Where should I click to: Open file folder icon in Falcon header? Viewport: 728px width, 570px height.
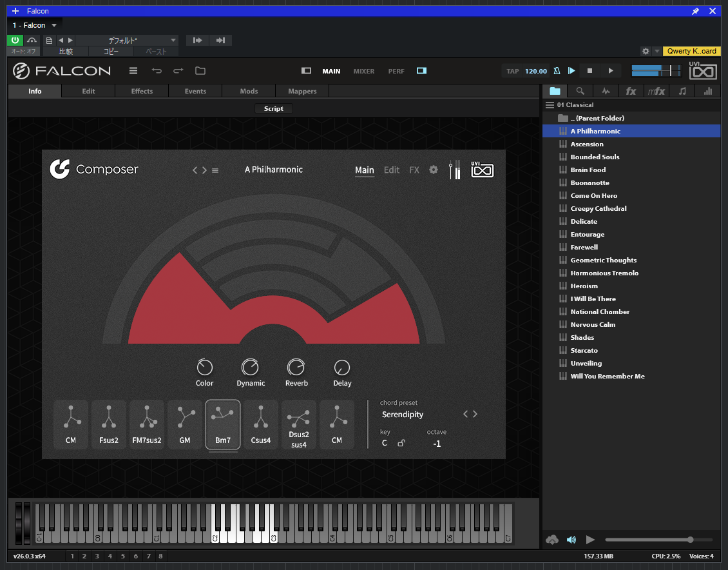pos(200,71)
